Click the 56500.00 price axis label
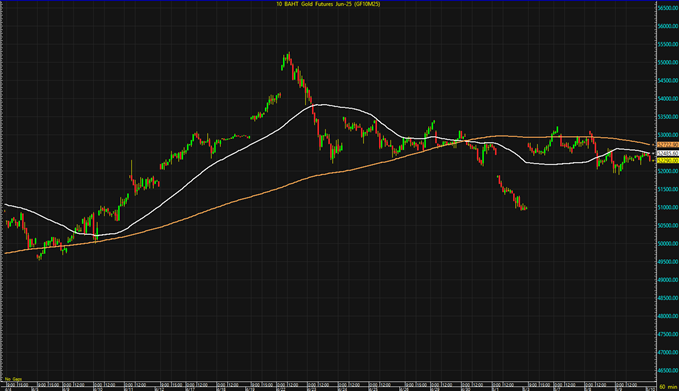This screenshot has width=679, height=391. pyautogui.click(x=668, y=8)
